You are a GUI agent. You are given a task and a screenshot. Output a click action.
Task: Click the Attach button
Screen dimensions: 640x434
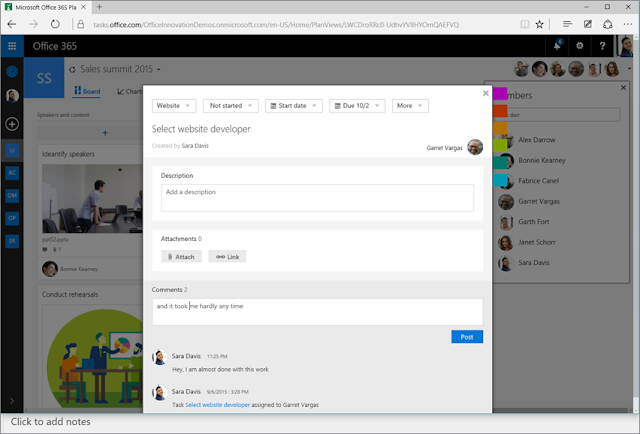click(181, 256)
